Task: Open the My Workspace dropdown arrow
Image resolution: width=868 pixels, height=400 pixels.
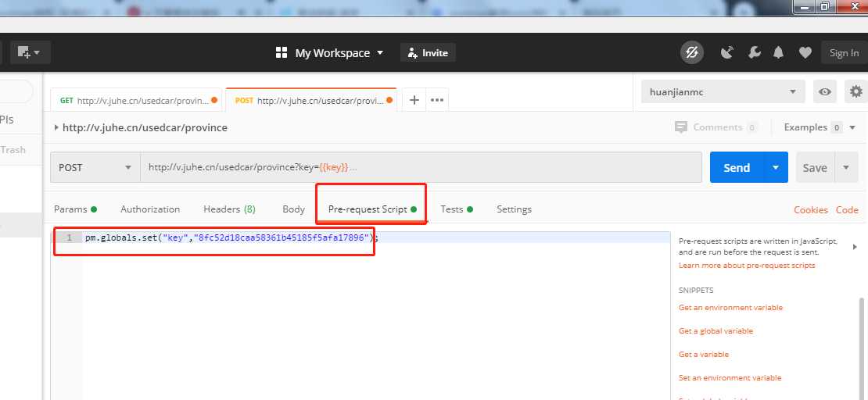Action: point(380,53)
